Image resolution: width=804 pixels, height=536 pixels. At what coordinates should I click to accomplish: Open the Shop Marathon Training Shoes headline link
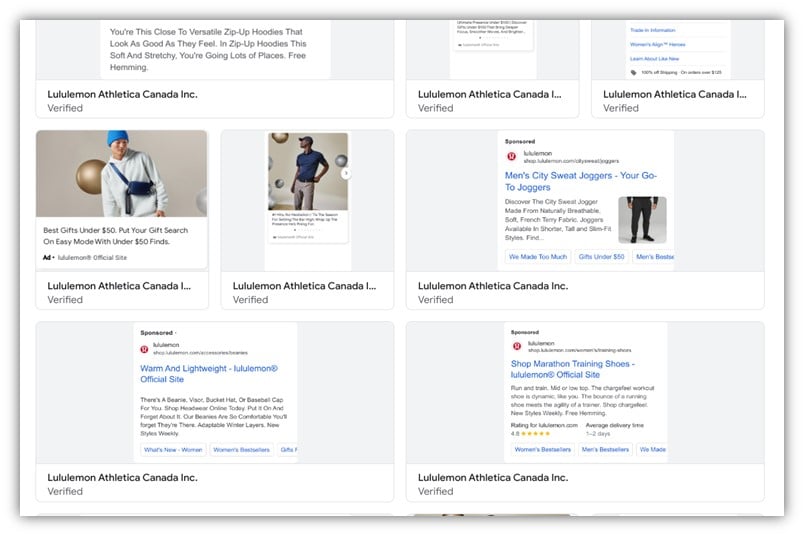[x=573, y=369]
